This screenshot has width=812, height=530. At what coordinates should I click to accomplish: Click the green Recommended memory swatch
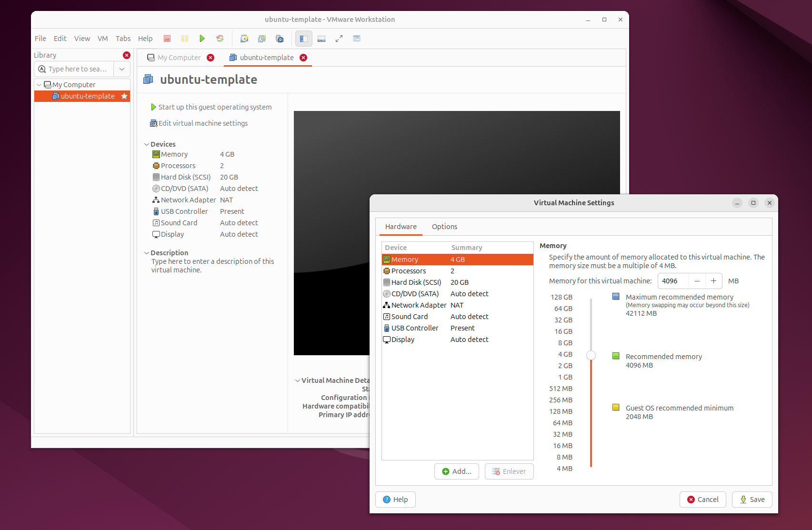point(616,356)
